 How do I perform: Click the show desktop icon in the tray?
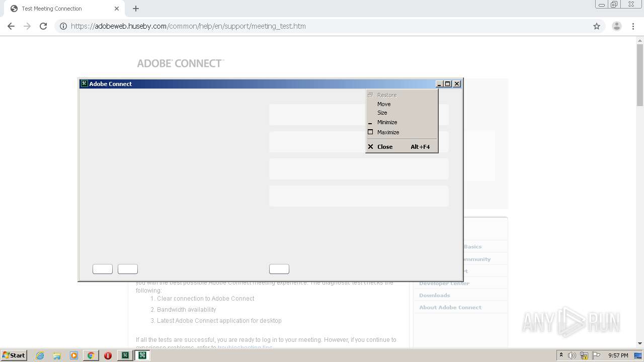click(x=638, y=355)
